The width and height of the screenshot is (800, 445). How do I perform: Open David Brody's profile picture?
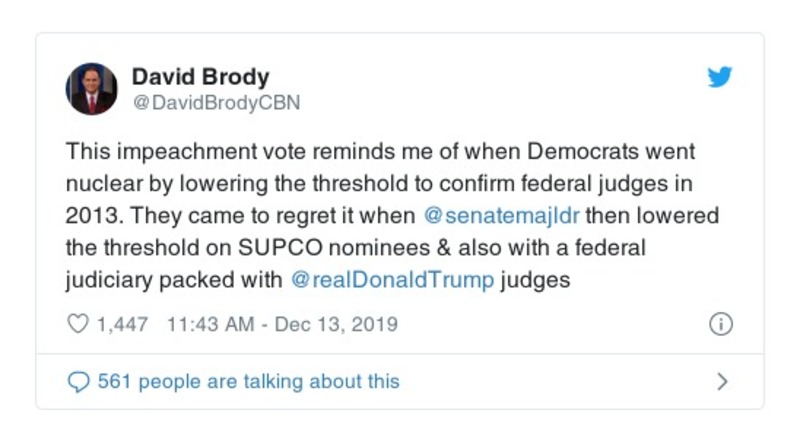pyautogui.click(x=92, y=89)
